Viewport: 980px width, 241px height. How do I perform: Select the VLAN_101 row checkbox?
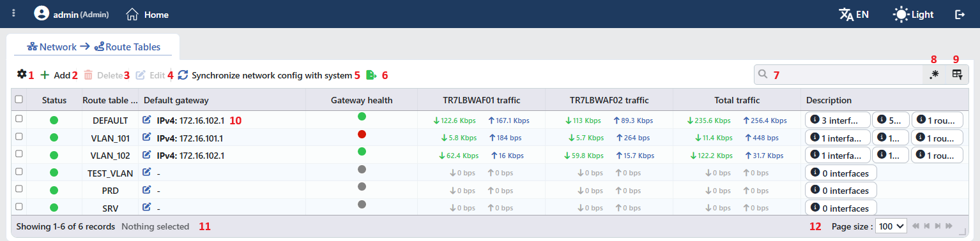pyautogui.click(x=19, y=136)
